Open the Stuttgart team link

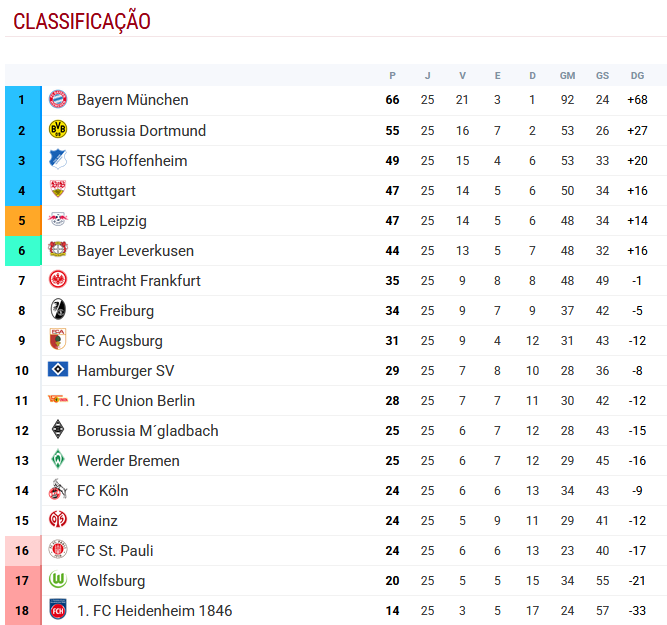[x=106, y=190]
